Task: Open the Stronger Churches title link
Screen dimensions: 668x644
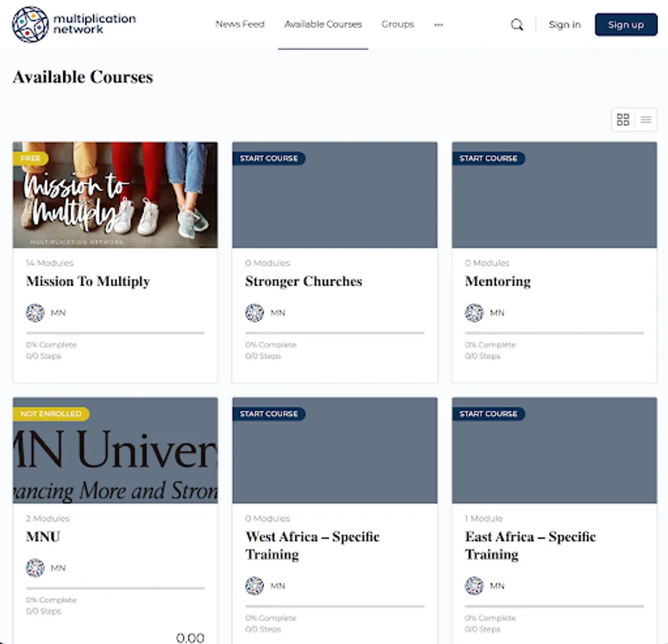Action: point(304,281)
